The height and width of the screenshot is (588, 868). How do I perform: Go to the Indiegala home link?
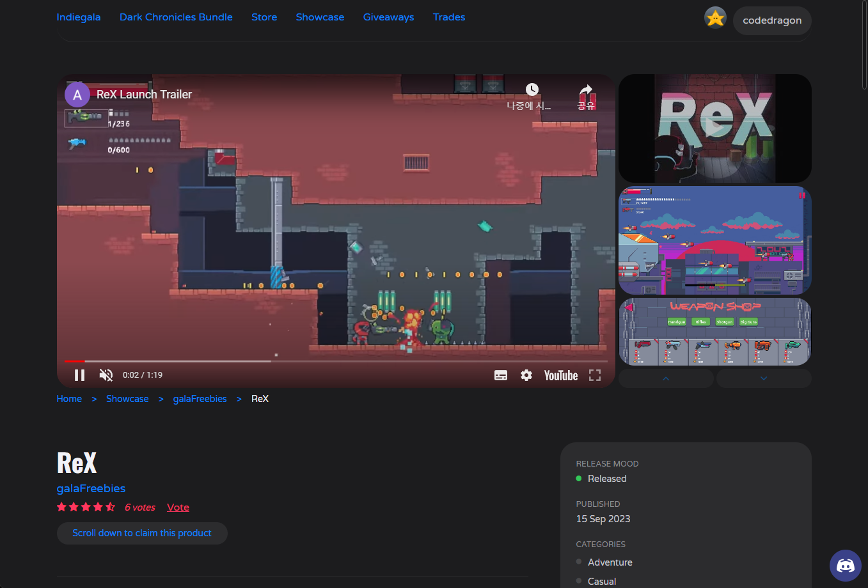(79, 17)
